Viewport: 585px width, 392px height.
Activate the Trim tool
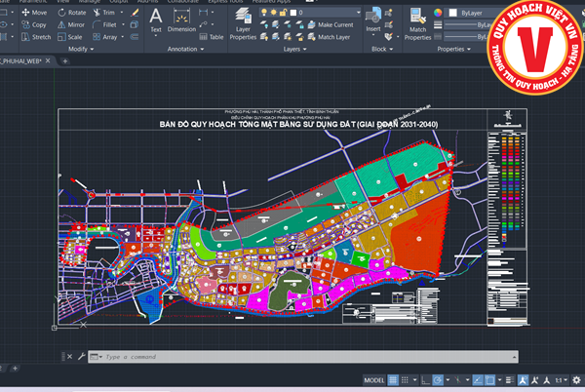(103, 13)
